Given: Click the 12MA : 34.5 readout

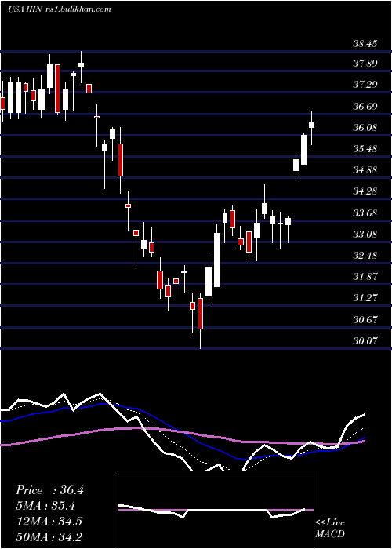Looking at the screenshot, I should (x=49, y=522).
